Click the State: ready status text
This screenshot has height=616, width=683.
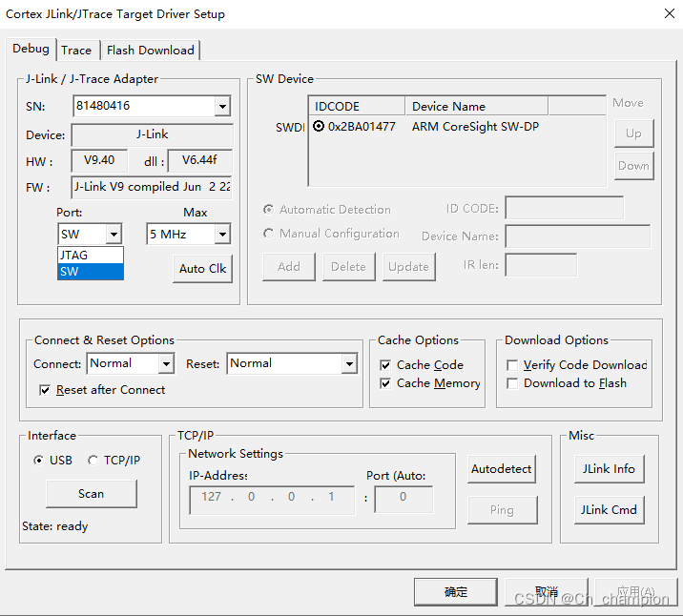[55, 526]
